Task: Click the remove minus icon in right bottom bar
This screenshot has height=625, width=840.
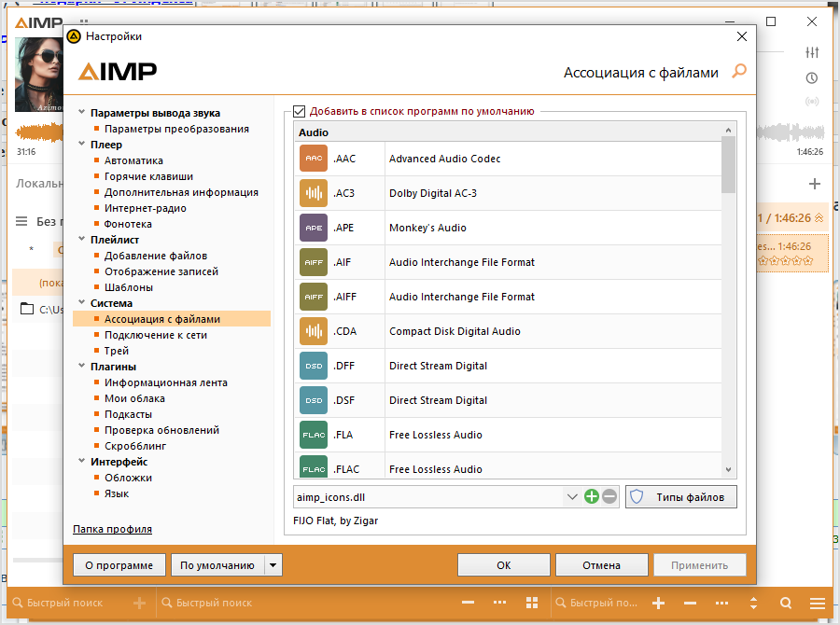Action: (x=690, y=603)
